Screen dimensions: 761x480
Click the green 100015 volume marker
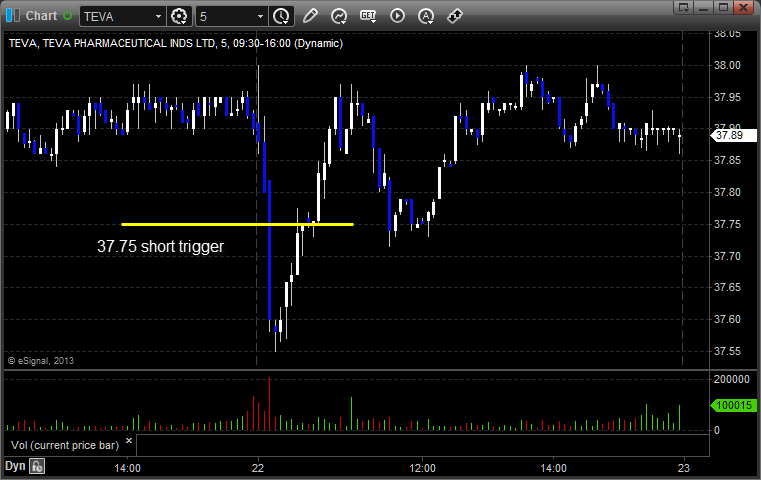tap(733, 405)
